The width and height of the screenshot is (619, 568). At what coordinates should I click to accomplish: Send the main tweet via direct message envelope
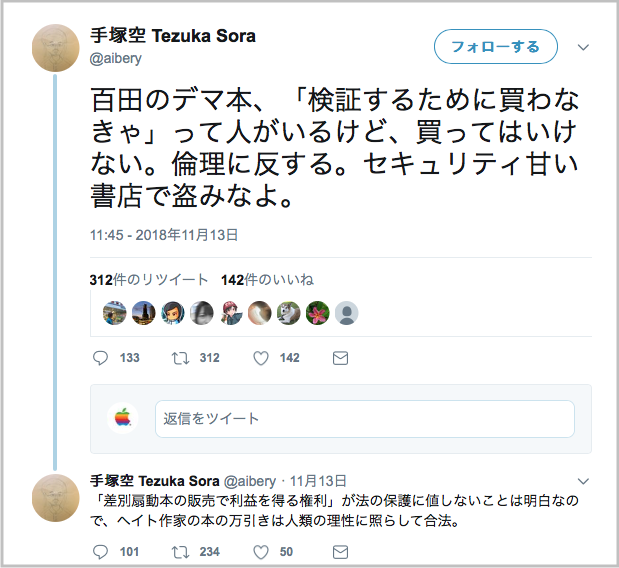pyautogui.click(x=340, y=358)
